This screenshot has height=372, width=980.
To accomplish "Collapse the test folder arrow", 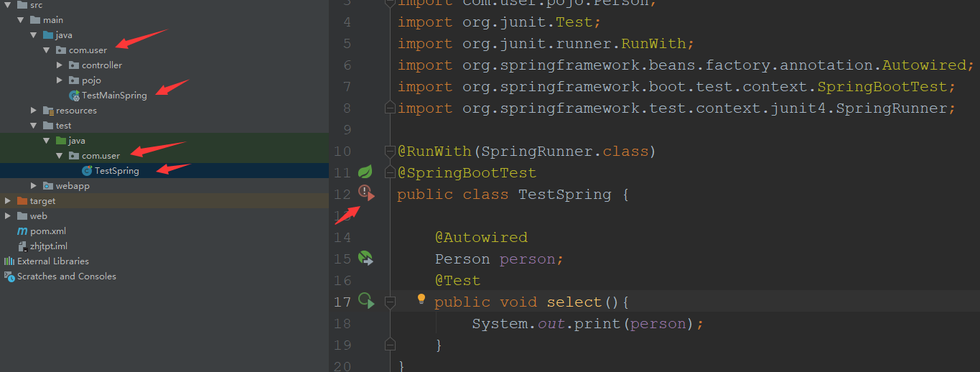I will [34, 126].
